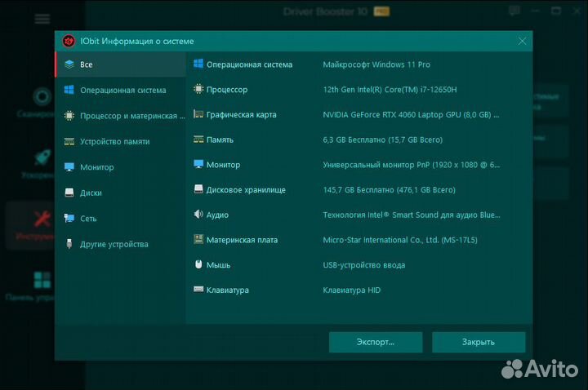Click Driver Booster scan circle icon

tap(42, 97)
